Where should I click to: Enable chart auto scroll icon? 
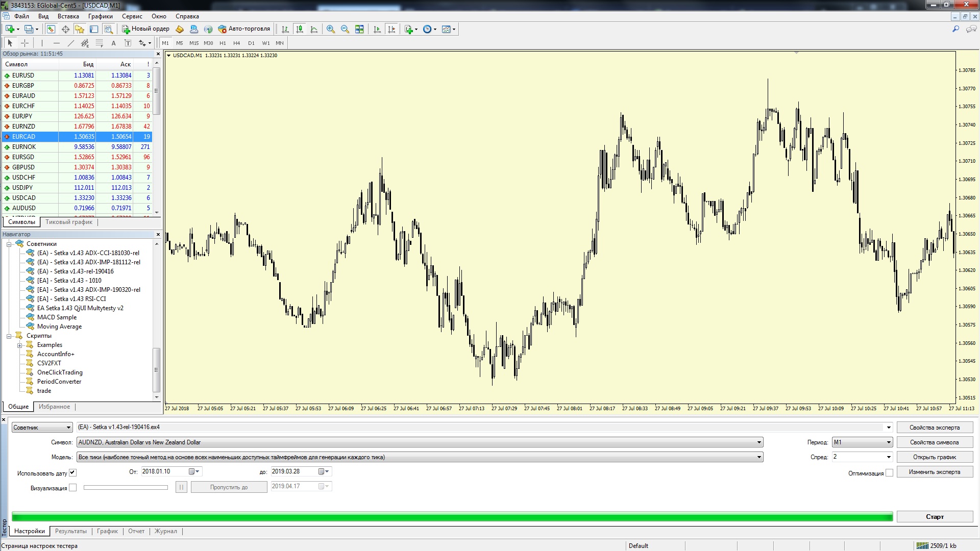[377, 29]
